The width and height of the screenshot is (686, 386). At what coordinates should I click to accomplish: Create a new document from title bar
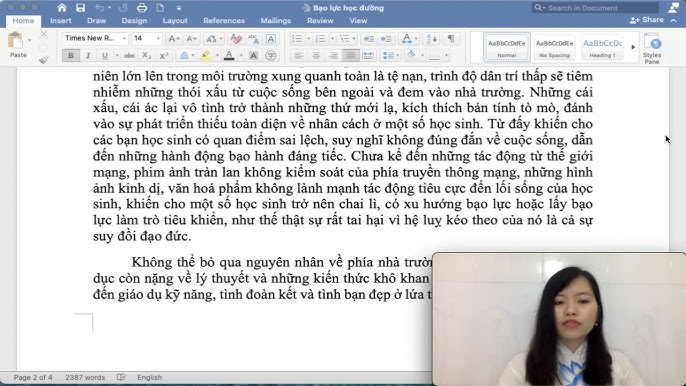(160, 8)
